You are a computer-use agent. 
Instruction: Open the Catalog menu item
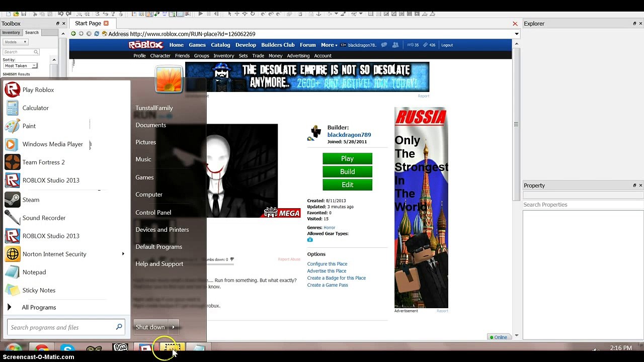click(220, 45)
